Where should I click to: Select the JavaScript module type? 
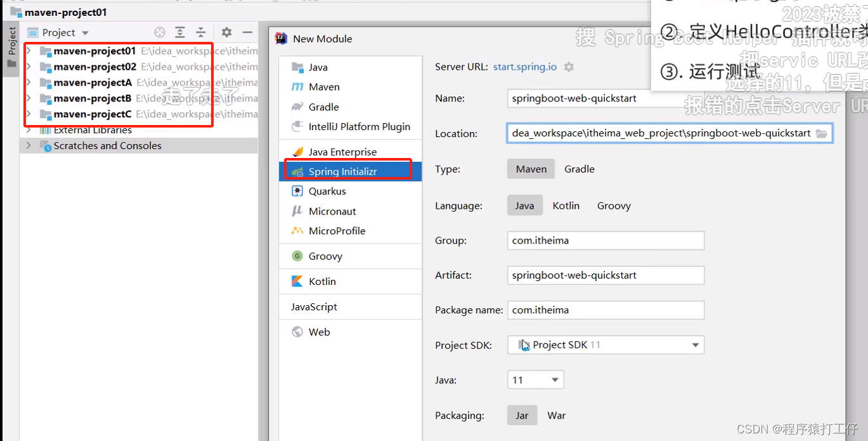tap(351, 306)
